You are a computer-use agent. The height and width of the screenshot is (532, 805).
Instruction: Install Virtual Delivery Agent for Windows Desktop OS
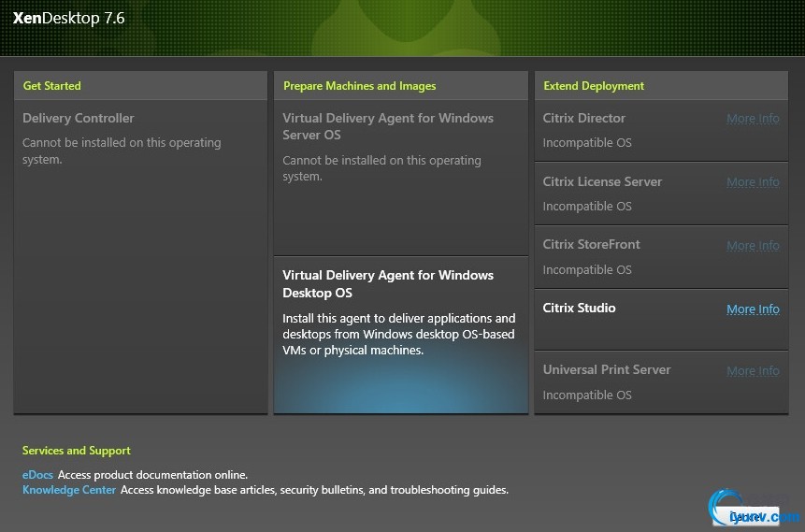(x=400, y=335)
